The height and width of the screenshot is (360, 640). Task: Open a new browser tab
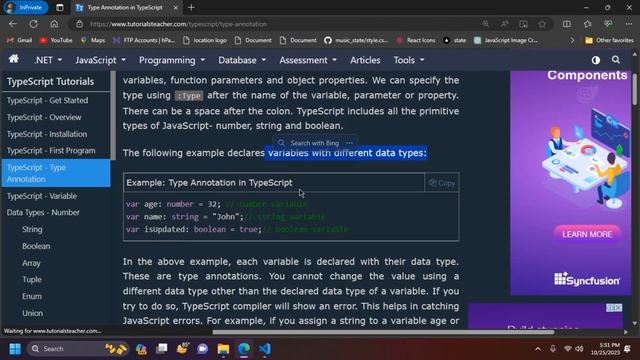191,7
